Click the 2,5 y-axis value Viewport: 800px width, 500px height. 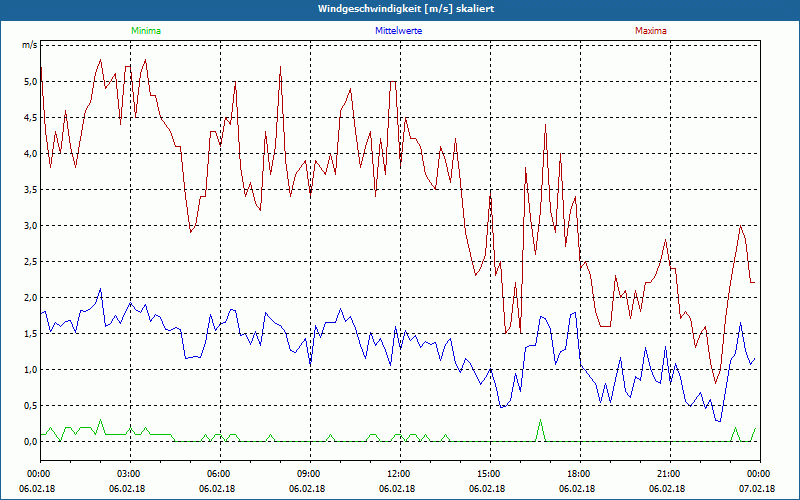click(x=31, y=262)
